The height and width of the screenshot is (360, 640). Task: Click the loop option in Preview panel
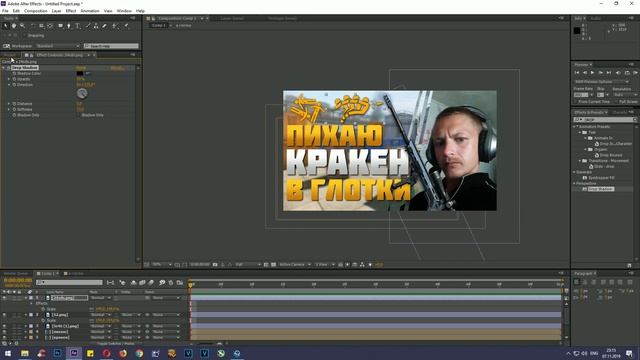click(x=627, y=73)
